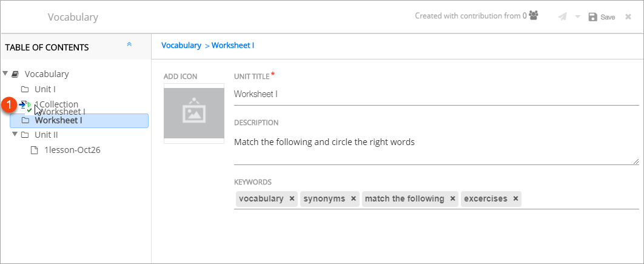Click the Unit I folder icon
The image size is (644, 264).
tap(25, 89)
